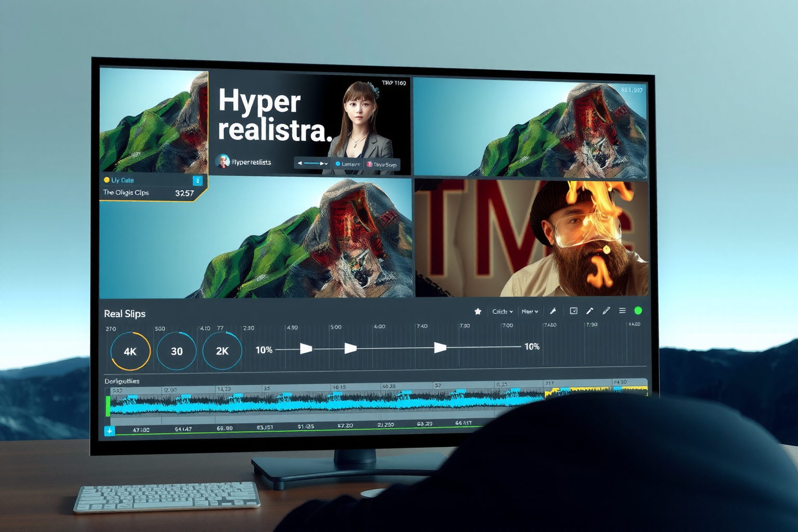Toggle the checkbox icon in the toolbar
798x532 pixels.
574,311
